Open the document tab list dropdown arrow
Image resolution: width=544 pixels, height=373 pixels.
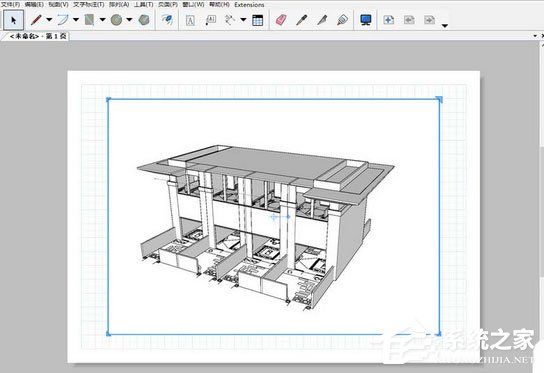(535, 36)
